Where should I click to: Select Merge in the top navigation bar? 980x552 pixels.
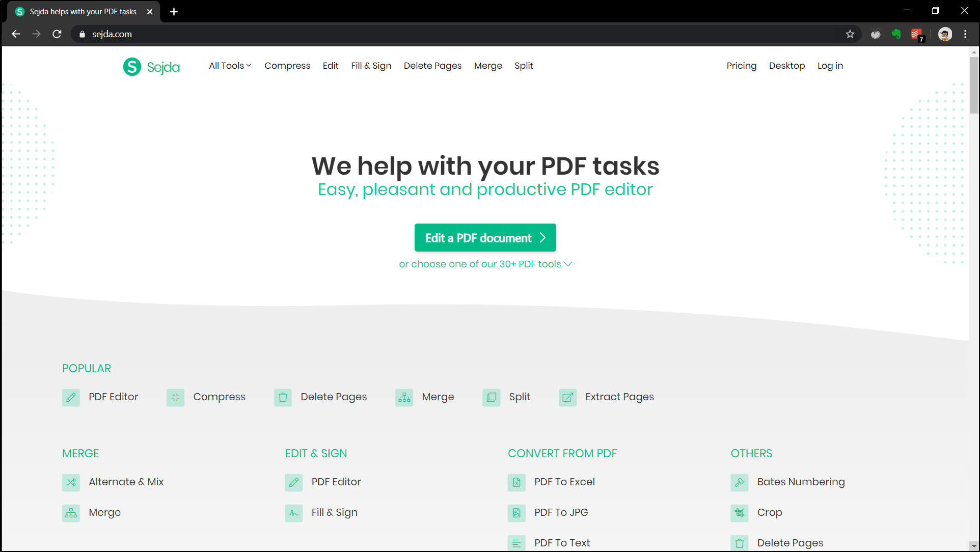[487, 66]
